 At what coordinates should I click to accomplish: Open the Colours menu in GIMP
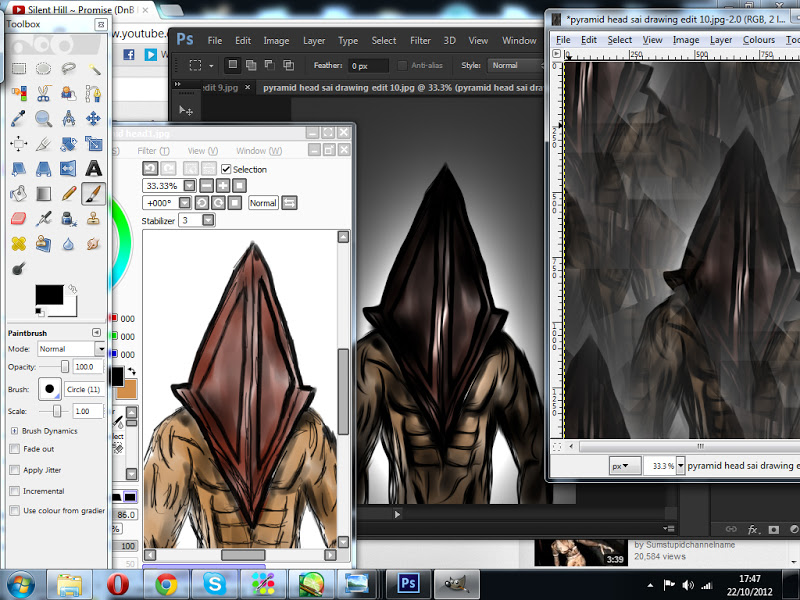point(758,40)
